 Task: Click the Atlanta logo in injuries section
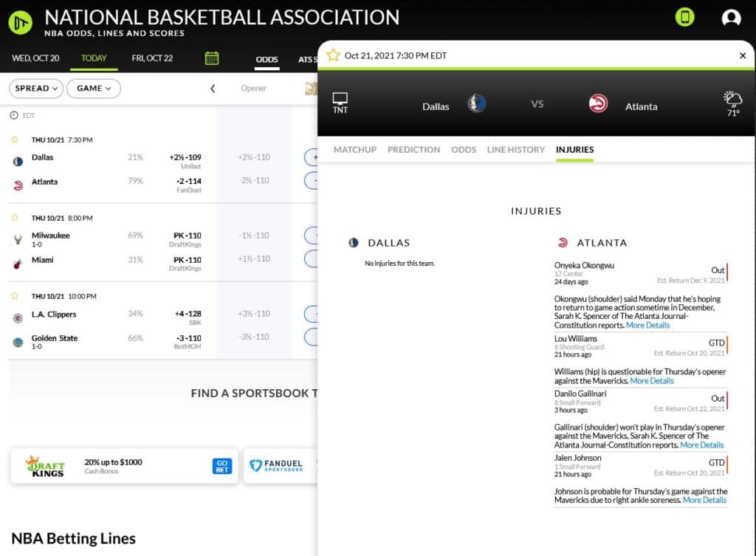(562, 242)
